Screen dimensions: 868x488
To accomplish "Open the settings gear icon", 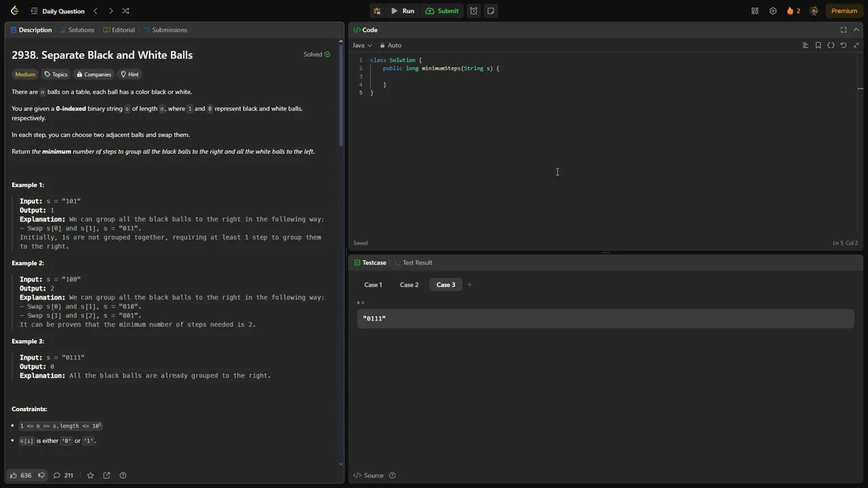I will [773, 11].
